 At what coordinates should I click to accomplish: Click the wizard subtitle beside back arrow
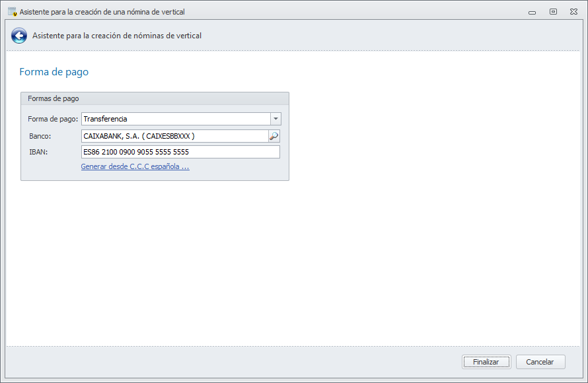click(x=117, y=36)
